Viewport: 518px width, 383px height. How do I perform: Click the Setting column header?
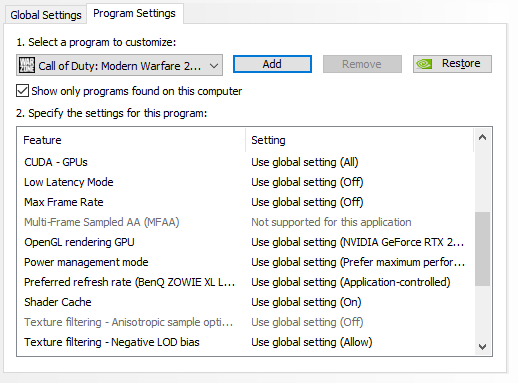point(268,140)
